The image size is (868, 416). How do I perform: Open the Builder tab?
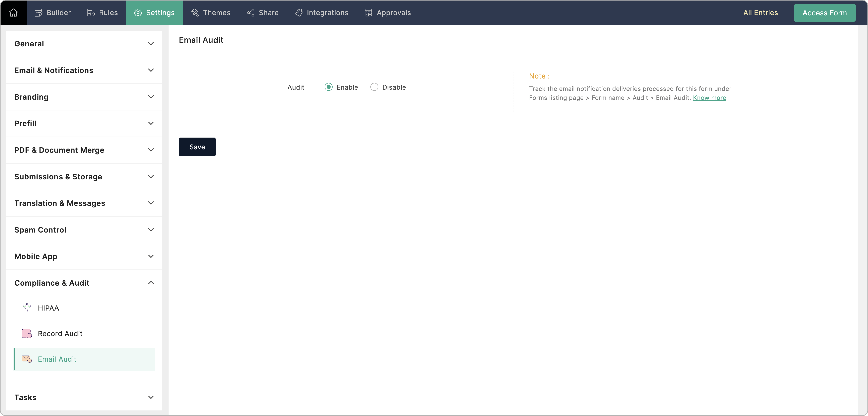53,12
